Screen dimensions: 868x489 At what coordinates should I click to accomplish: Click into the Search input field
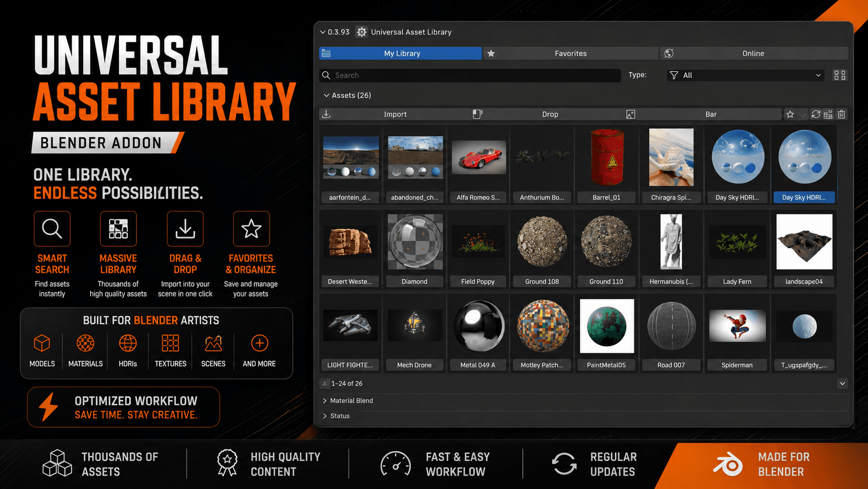(x=470, y=75)
